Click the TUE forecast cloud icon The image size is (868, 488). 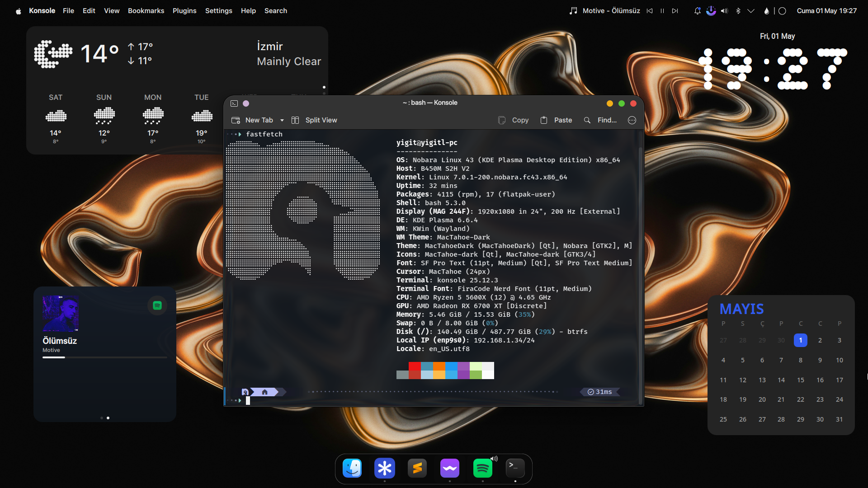point(202,116)
